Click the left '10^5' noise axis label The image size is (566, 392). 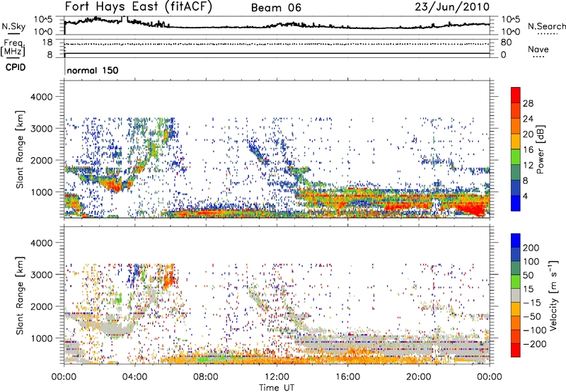43,19
